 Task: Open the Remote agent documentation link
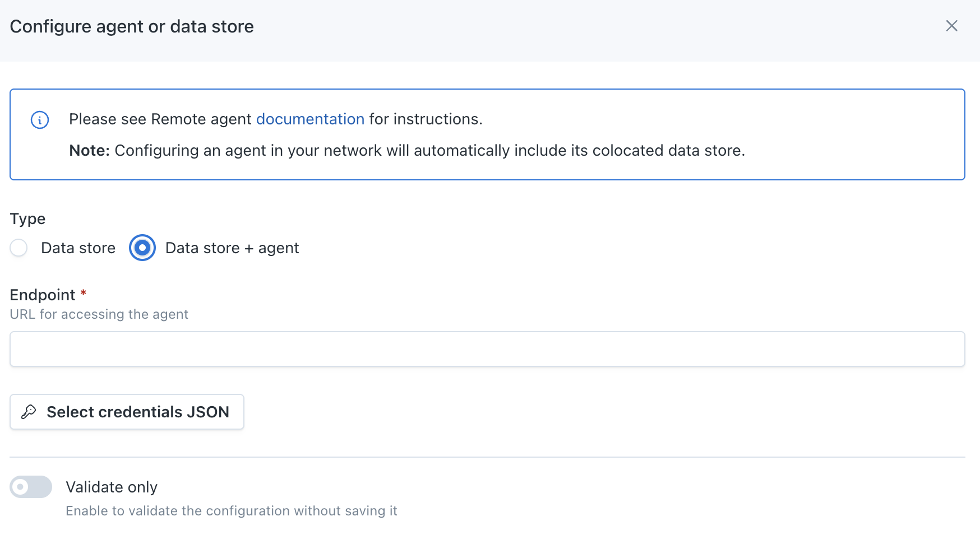pos(310,119)
